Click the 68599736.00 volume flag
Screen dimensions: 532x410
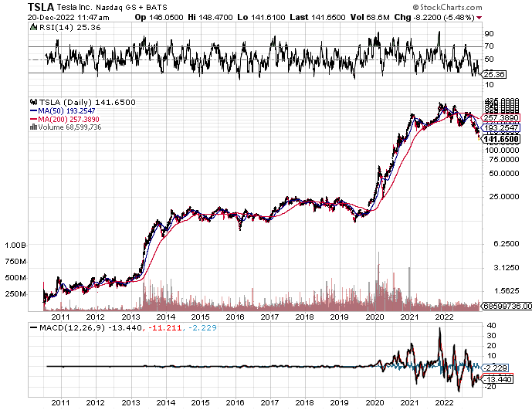(x=507, y=306)
